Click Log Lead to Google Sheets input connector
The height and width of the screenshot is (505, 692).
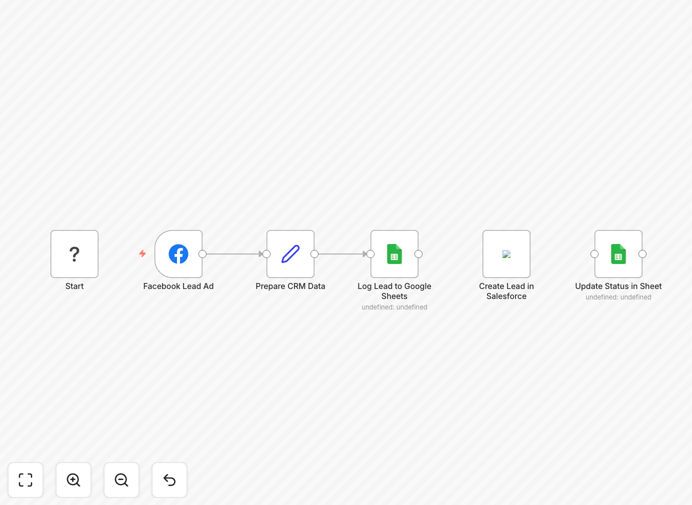(371, 254)
